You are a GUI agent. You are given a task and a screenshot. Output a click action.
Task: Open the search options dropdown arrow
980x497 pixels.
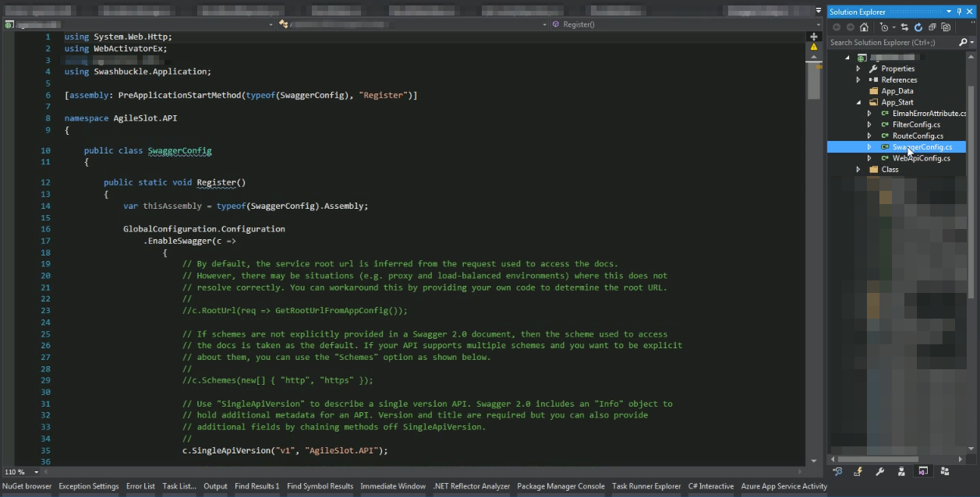click(971, 43)
